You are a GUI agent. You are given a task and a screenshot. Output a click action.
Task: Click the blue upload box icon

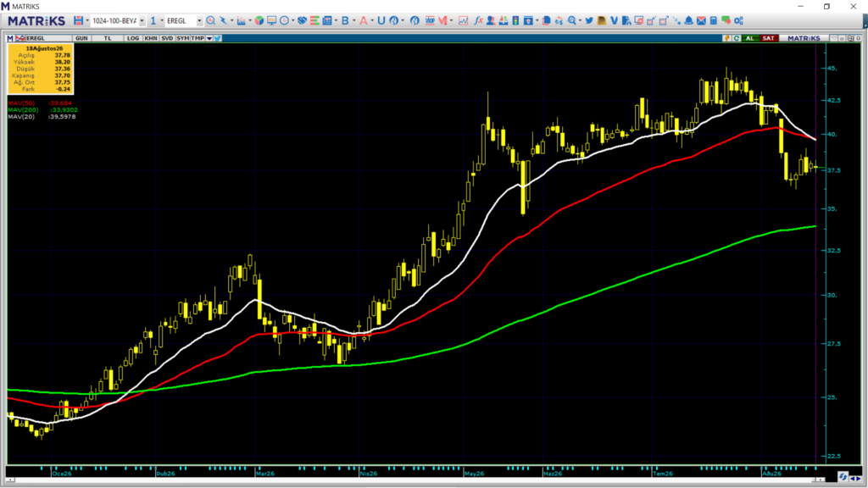click(528, 20)
